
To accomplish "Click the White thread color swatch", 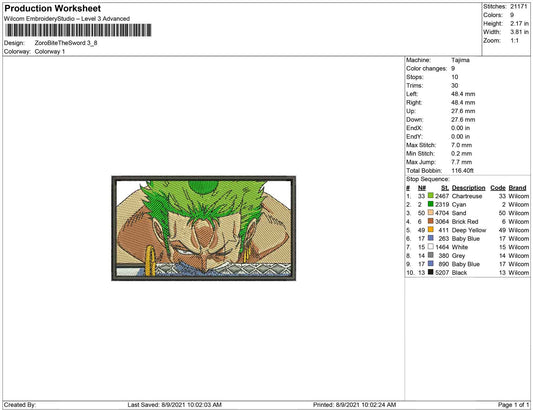I will coord(431,246).
